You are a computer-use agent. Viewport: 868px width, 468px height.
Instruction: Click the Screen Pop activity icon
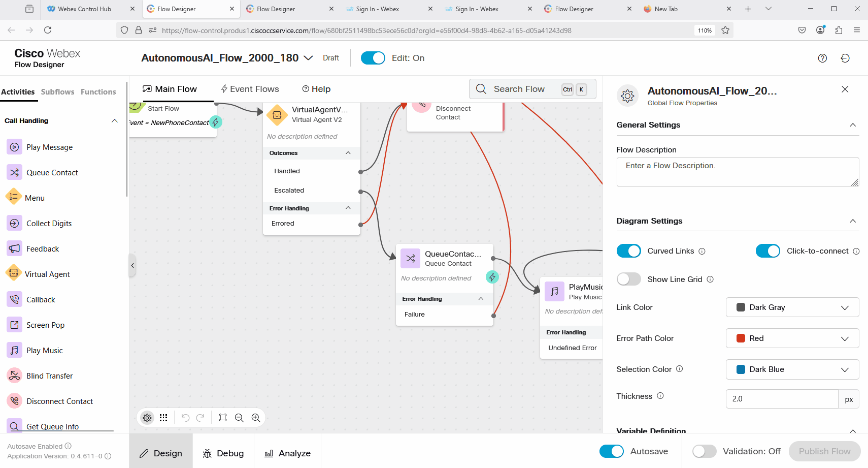tap(14, 325)
